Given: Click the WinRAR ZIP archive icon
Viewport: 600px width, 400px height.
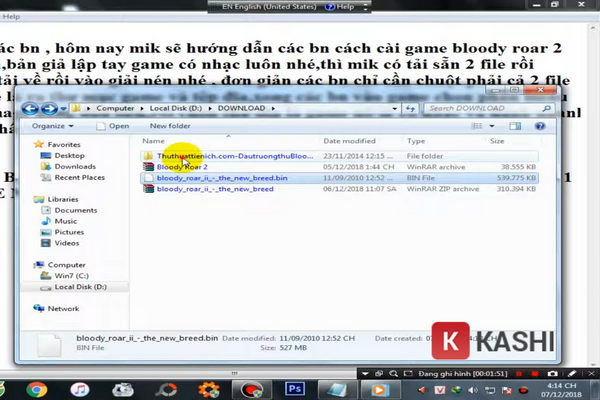Looking at the screenshot, I should [x=148, y=189].
